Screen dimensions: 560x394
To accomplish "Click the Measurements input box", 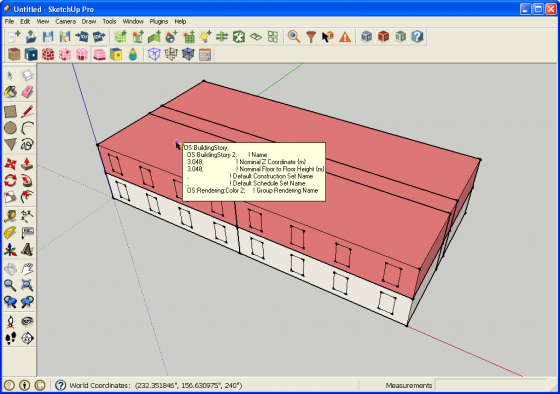I will [491, 385].
